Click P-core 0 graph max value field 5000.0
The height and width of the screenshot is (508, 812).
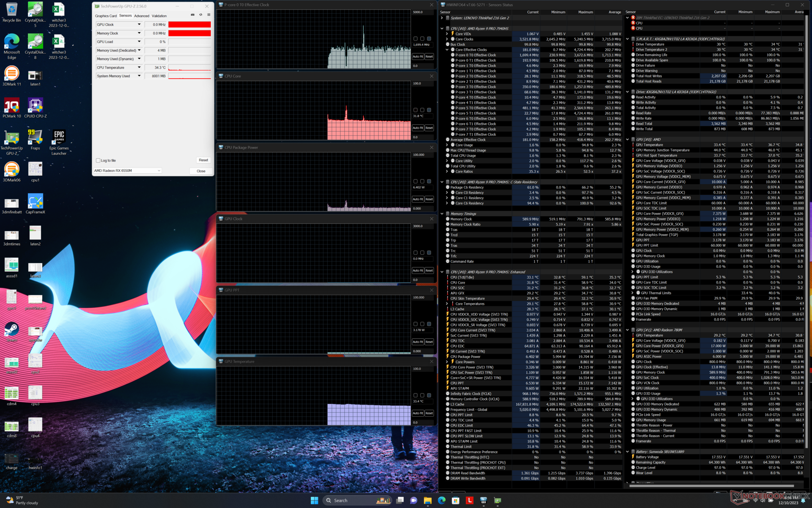coord(422,12)
